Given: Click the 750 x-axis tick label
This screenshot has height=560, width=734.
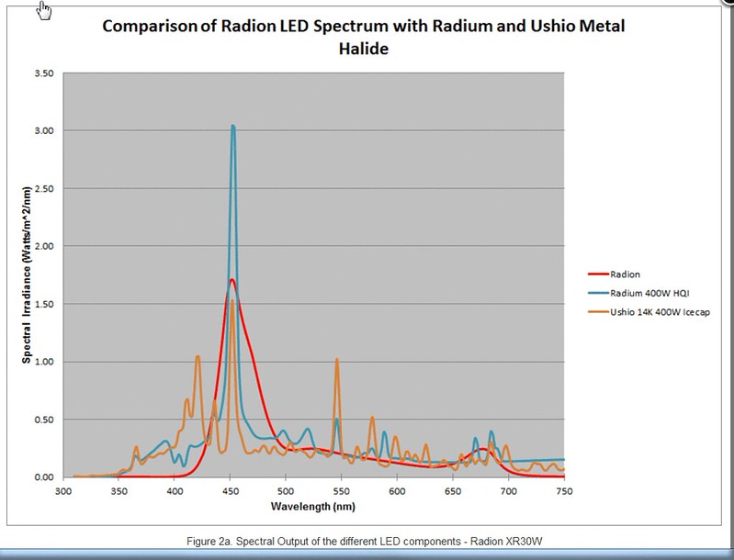Looking at the screenshot, I should coord(564,492).
